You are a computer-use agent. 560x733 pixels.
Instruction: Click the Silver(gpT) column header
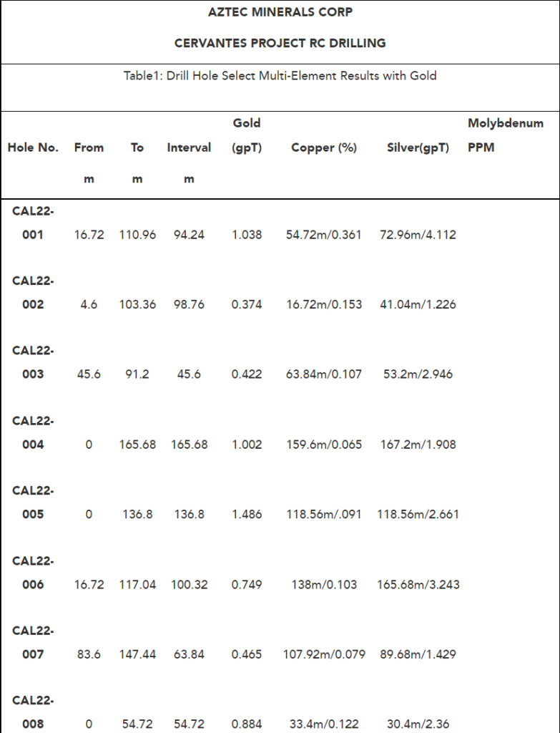(x=418, y=147)
